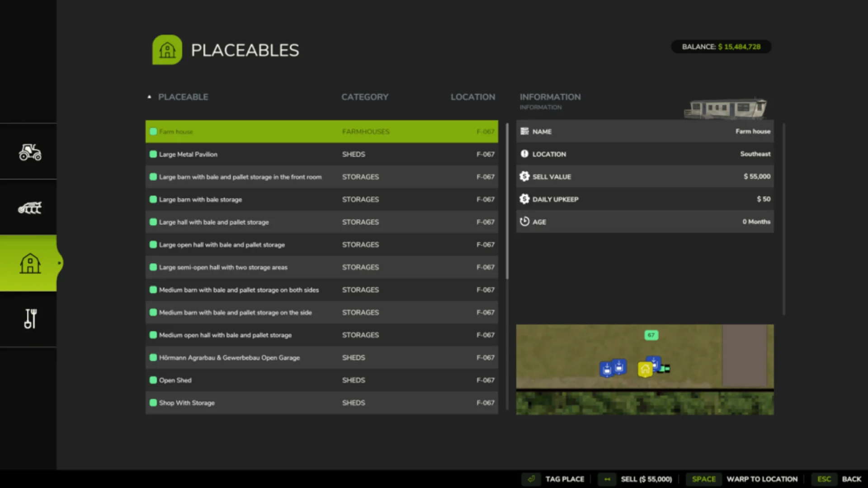The width and height of the screenshot is (868, 488).
Task: Select the vehicles tractor icon in the sidebar
Action: click(x=28, y=152)
